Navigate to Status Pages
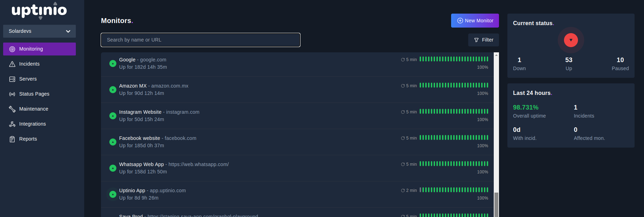 point(39,94)
